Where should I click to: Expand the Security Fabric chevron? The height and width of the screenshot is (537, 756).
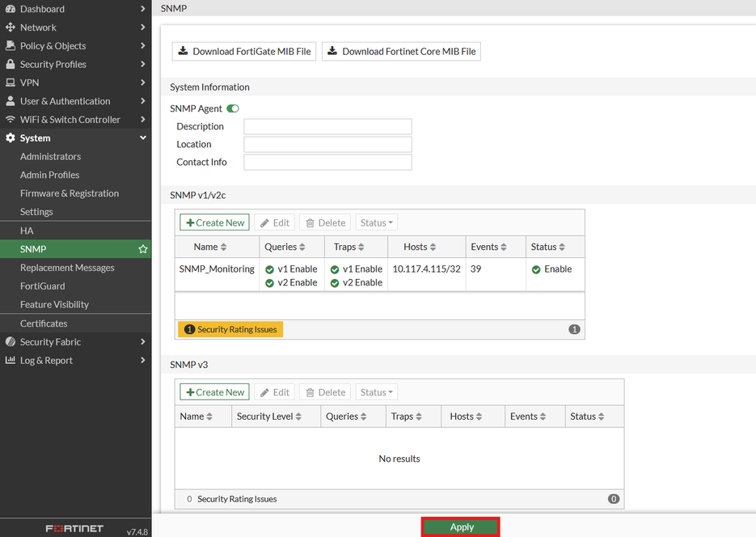(x=143, y=342)
